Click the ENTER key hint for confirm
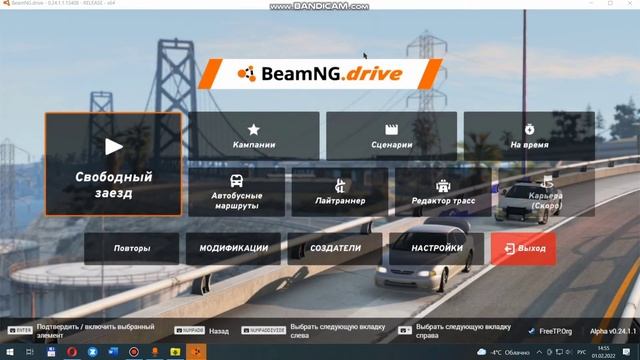The height and width of the screenshot is (360, 640). click(x=20, y=331)
